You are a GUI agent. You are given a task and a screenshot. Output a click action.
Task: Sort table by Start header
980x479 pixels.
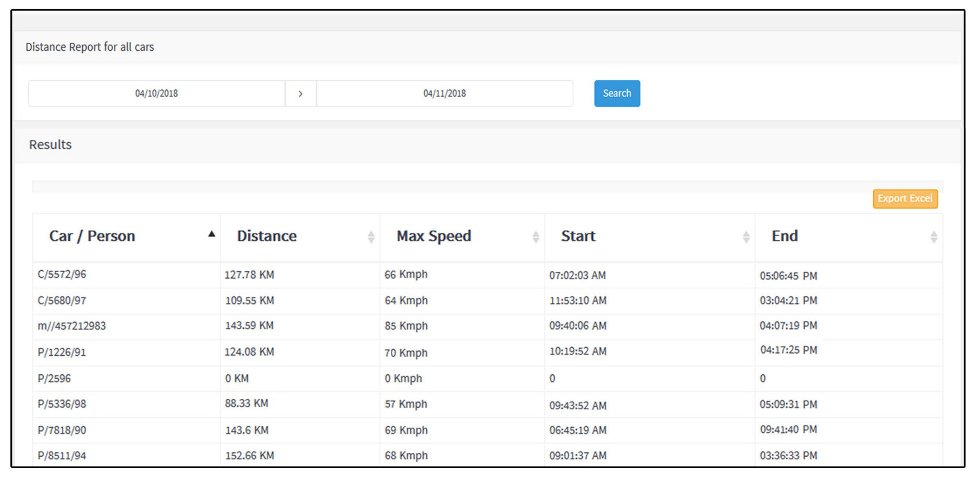pyautogui.click(x=578, y=237)
